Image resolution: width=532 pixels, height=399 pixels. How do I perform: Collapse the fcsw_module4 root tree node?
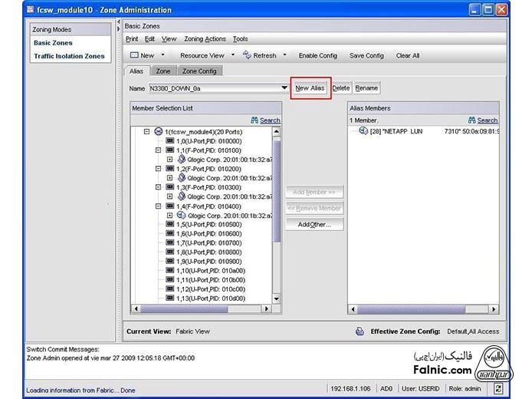tap(147, 132)
